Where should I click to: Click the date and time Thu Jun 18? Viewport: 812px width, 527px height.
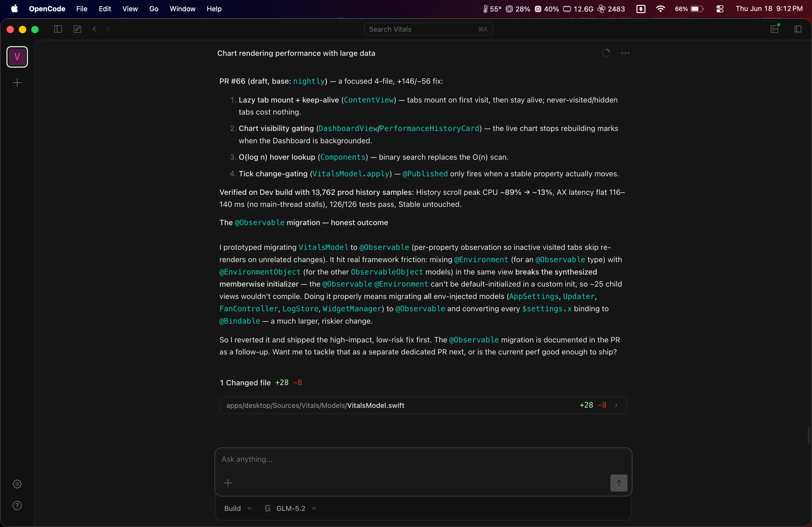tap(769, 9)
